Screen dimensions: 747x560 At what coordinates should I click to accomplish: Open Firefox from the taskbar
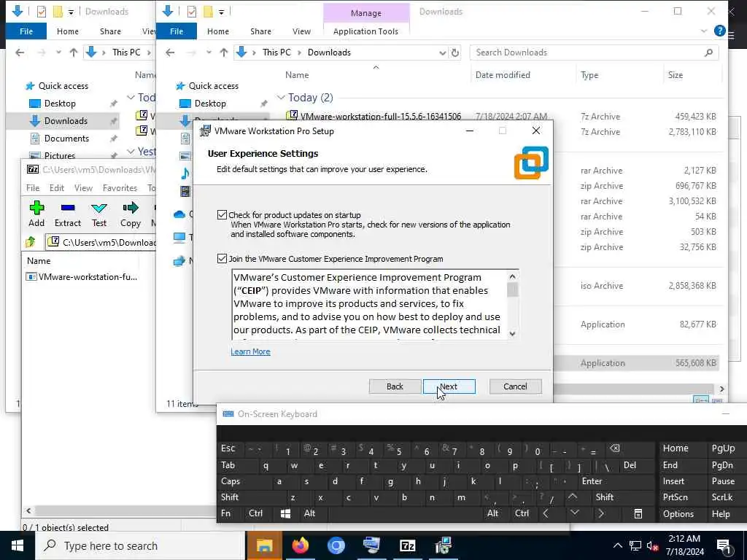(300, 545)
